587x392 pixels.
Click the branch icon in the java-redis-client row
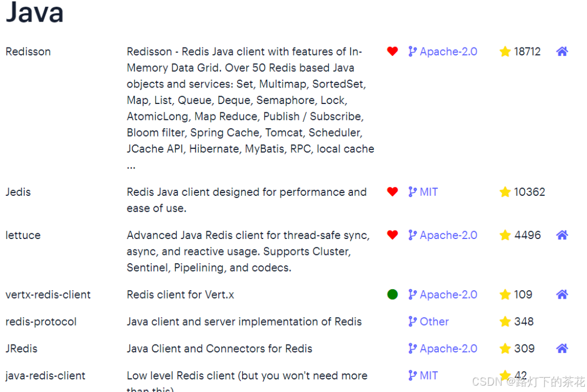pos(412,375)
